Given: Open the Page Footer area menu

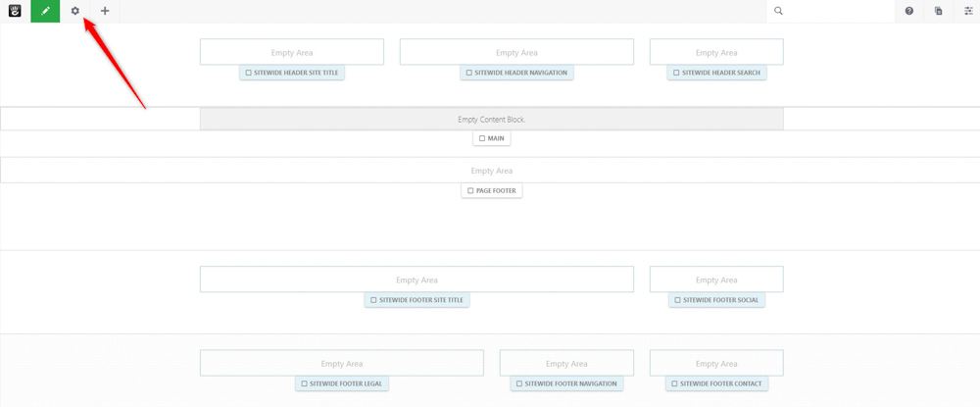Looking at the screenshot, I should pyautogui.click(x=492, y=190).
